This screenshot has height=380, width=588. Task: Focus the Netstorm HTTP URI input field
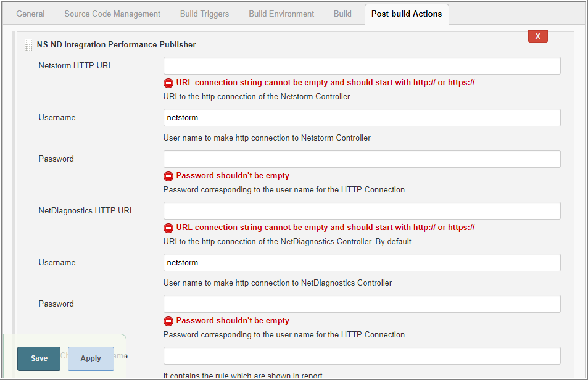point(362,66)
